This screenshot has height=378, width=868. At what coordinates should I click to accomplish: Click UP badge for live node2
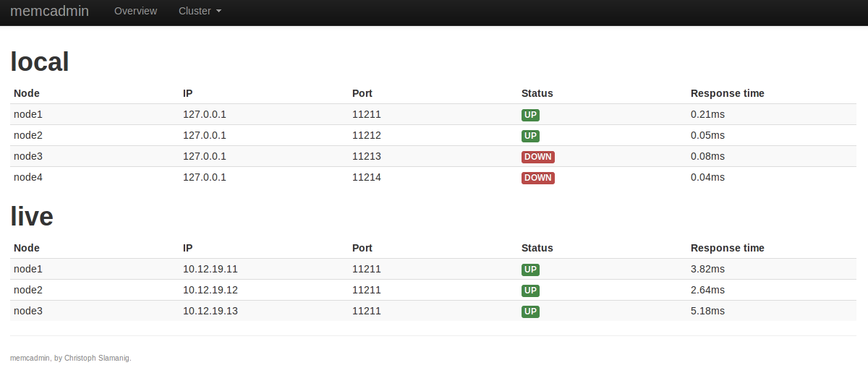click(x=530, y=291)
